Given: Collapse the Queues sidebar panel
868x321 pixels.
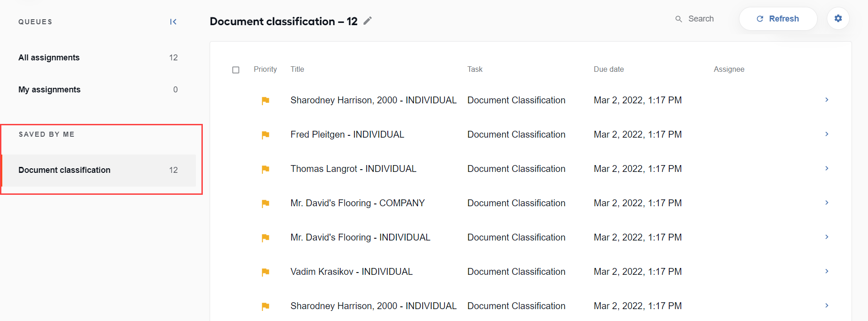Looking at the screenshot, I should [173, 21].
